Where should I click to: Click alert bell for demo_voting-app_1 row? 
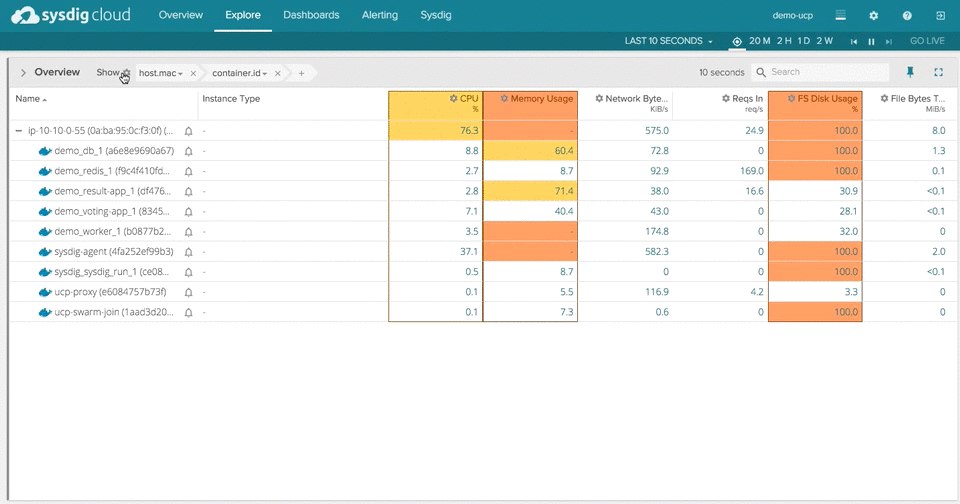coord(189,212)
